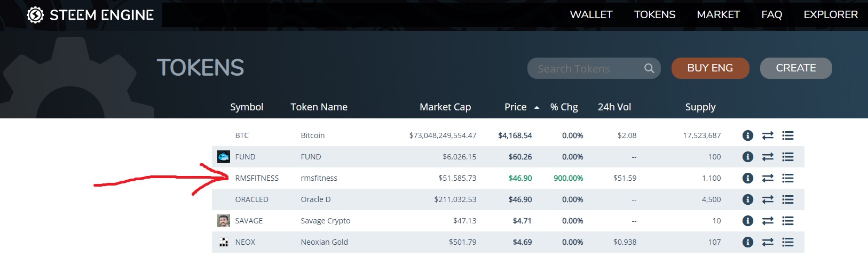Image resolution: width=868 pixels, height=257 pixels.
Task: Sort by Market Cap column
Action: (x=445, y=107)
